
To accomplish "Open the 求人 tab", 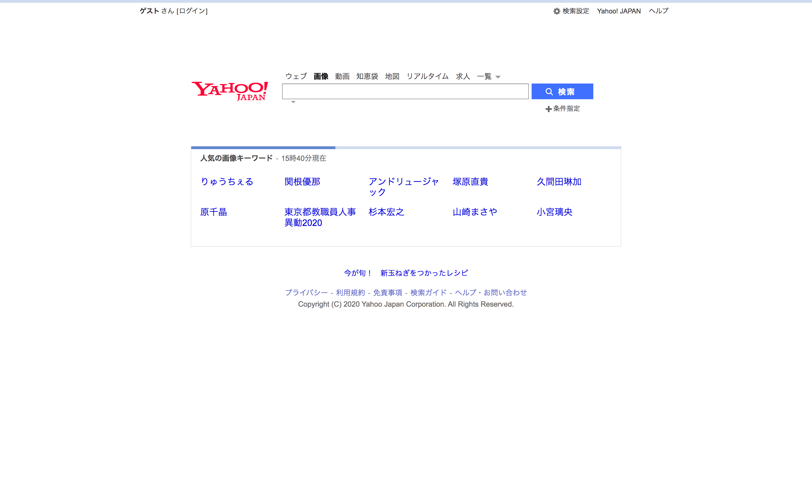I will [x=463, y=76].
